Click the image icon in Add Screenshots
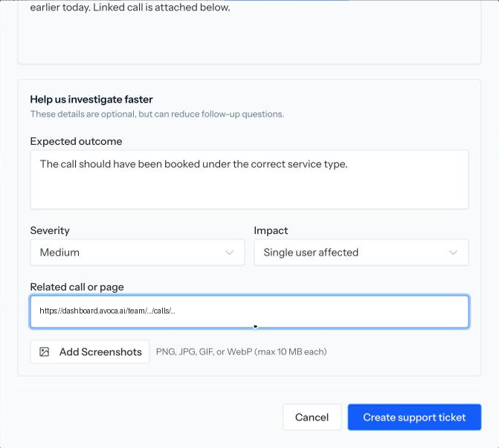The height and width of the screenshot is (448, 499). point(44,351)
